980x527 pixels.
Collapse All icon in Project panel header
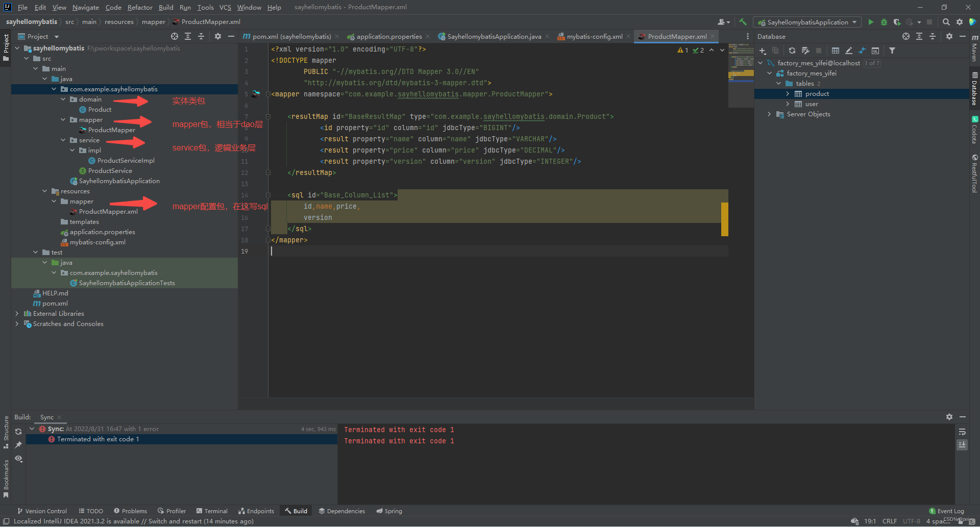click(201, 36)
